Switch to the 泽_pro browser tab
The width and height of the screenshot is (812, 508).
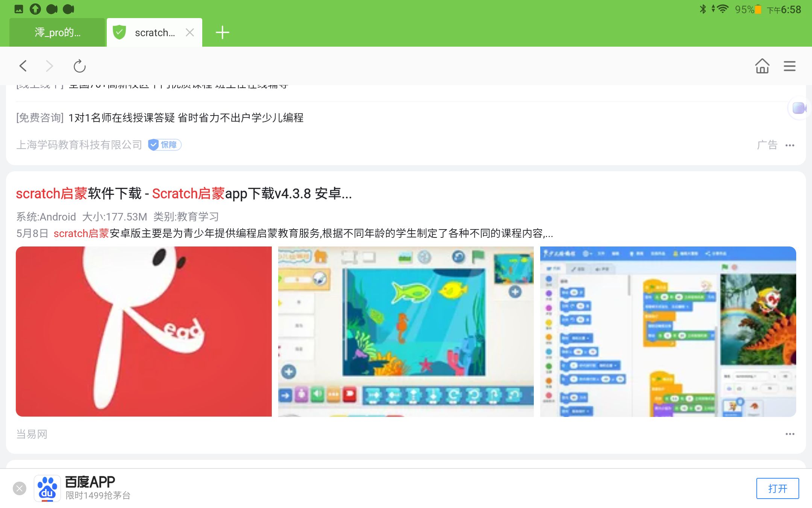tap(58, 32)
